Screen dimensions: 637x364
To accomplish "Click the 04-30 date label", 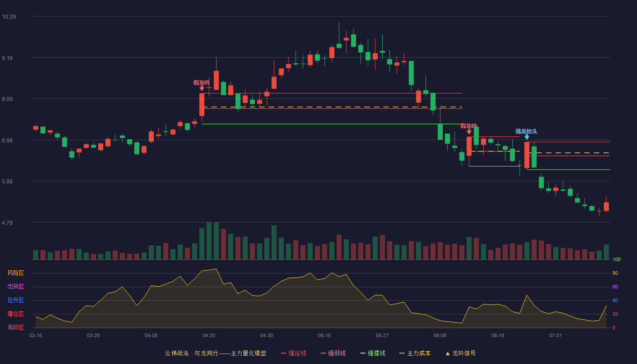I will point(267,335).
